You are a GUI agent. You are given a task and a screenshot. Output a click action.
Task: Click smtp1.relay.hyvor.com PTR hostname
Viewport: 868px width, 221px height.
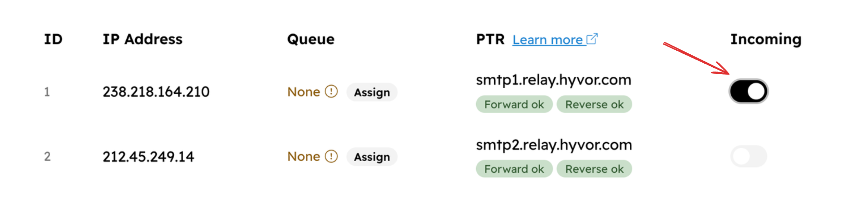[554, 80]
